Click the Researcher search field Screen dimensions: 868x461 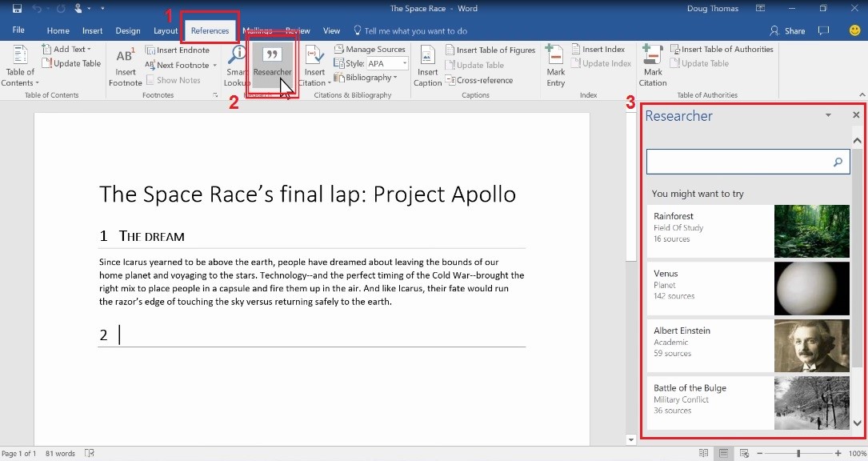(x=748, y=162)
